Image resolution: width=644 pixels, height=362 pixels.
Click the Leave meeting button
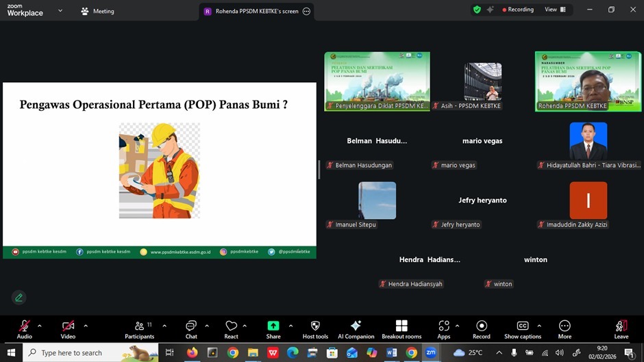621,327
